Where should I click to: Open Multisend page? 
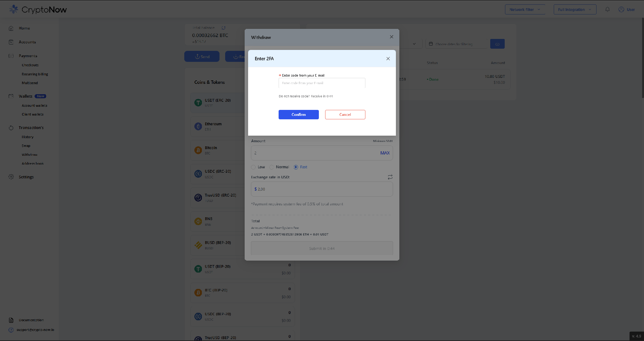30,83
